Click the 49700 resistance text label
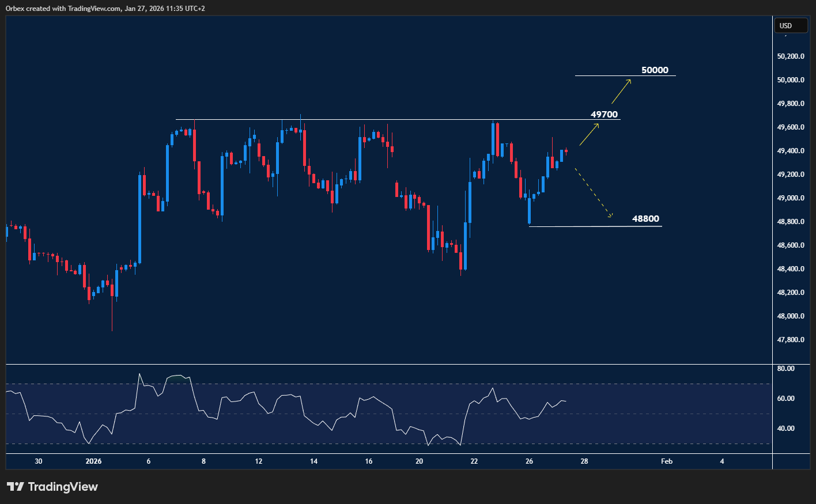 coord(604,114)
